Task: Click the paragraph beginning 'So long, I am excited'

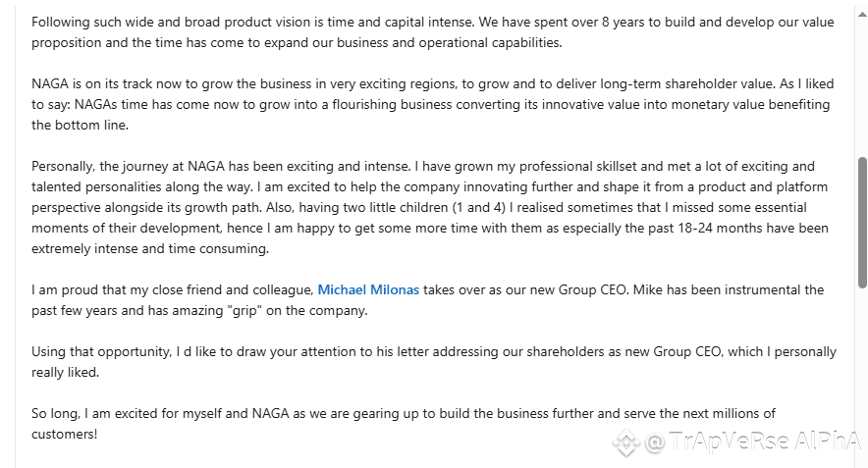Action: tap(404, 424)
